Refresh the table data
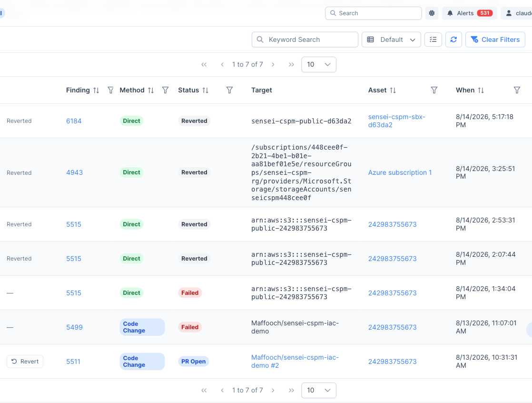This screenshot has width=532, height=403. (x=453, y=40)
